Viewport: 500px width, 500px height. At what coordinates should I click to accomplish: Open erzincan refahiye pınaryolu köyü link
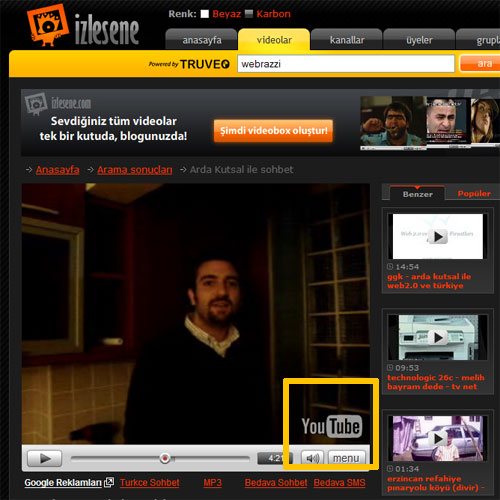436,483
